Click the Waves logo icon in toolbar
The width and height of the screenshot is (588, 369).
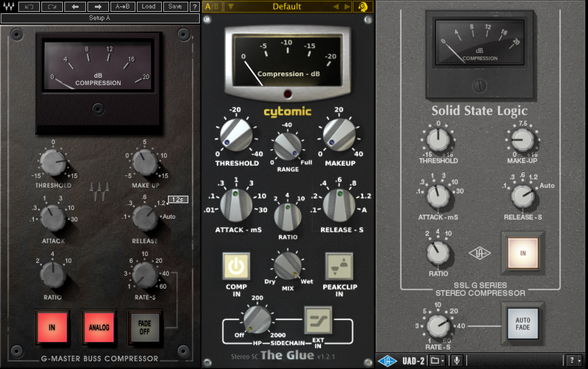point(9,6)
